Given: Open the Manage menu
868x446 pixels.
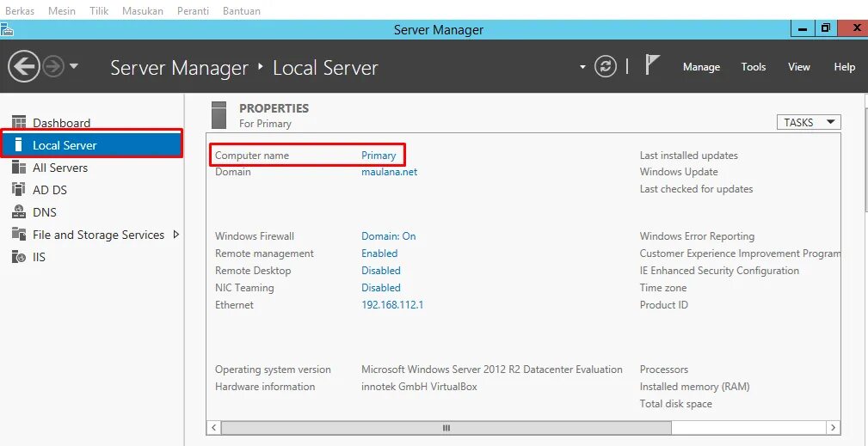Looking at the screenshot, I should (x=701, y=67).
